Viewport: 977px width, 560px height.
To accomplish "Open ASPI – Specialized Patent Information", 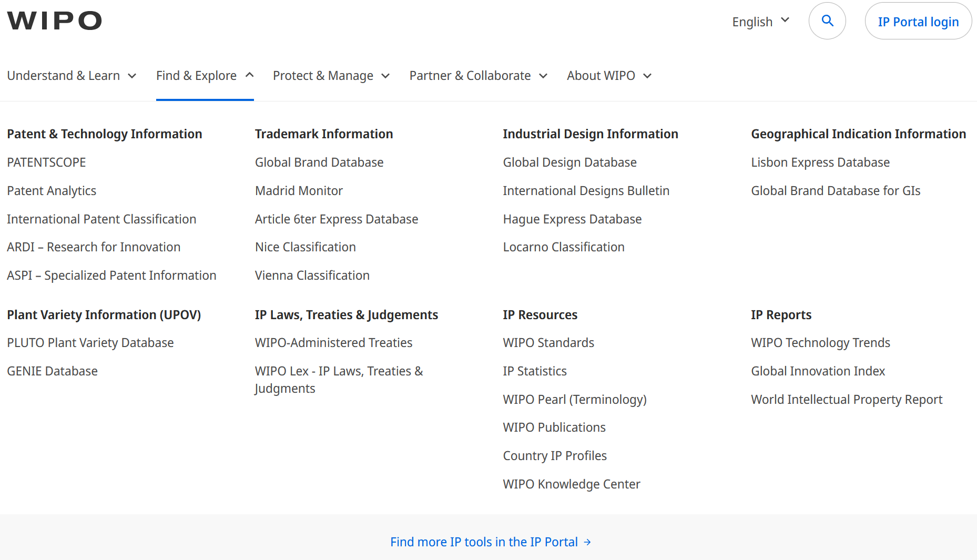I will pos(111,276).
